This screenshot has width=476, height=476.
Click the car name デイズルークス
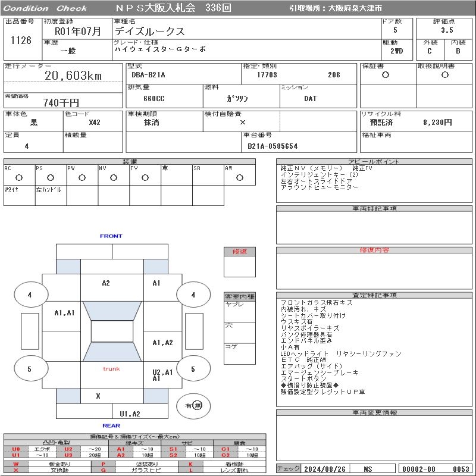point(150,32)
